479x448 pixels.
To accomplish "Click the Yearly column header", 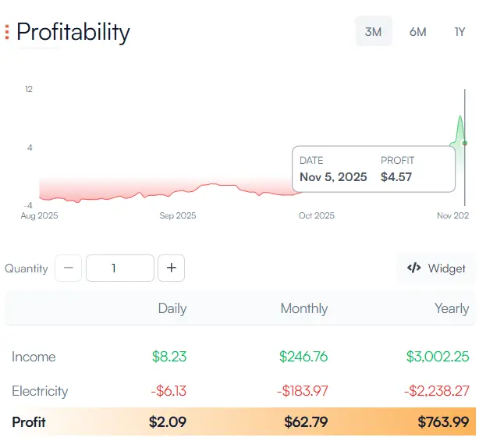I will point(451,308).
